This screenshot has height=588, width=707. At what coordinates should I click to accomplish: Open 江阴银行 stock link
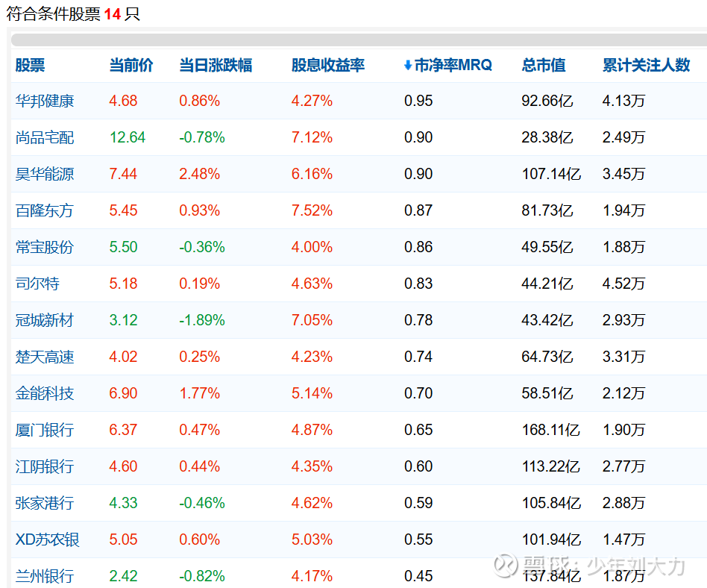tap(45, 466)
